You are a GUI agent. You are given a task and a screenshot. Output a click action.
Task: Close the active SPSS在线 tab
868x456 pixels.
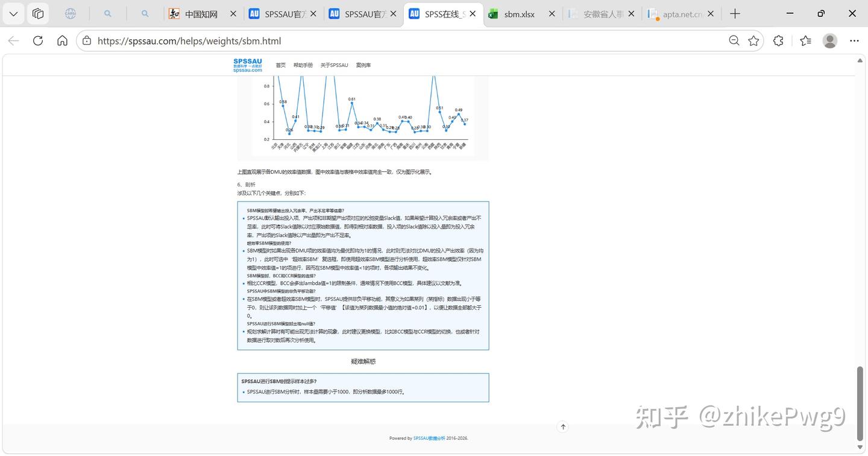coord(472,14)
